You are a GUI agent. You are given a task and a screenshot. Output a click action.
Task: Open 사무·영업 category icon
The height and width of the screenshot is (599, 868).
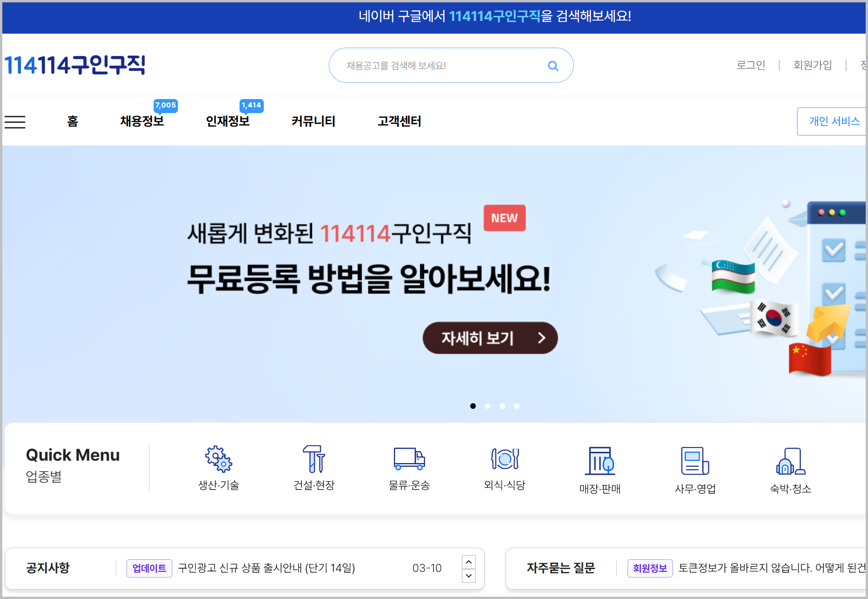[x=695, y=461]
